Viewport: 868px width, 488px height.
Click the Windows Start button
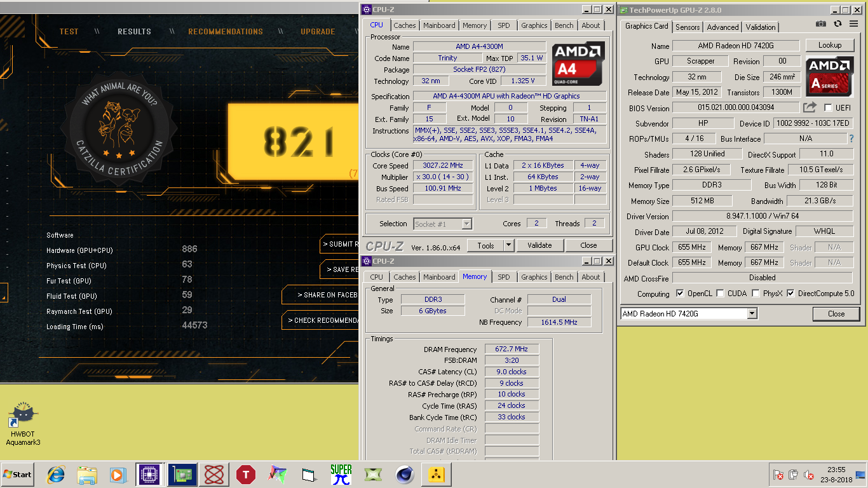click(x=17, y=475)
